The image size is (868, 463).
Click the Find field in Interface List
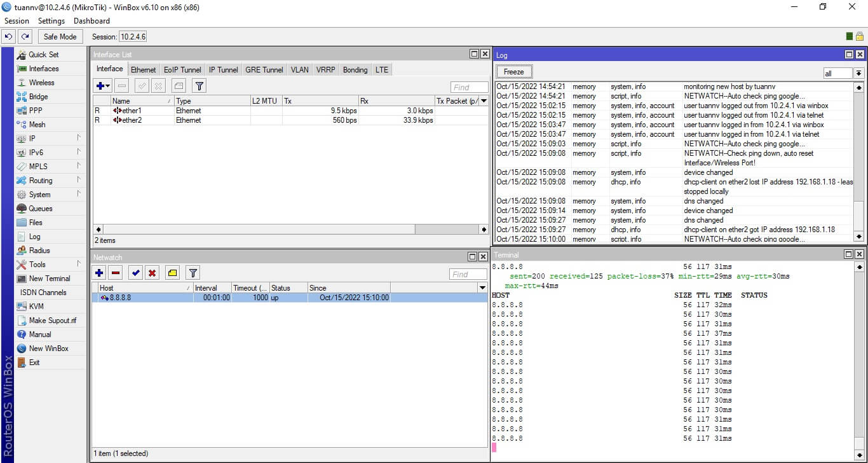pos(469,87)
